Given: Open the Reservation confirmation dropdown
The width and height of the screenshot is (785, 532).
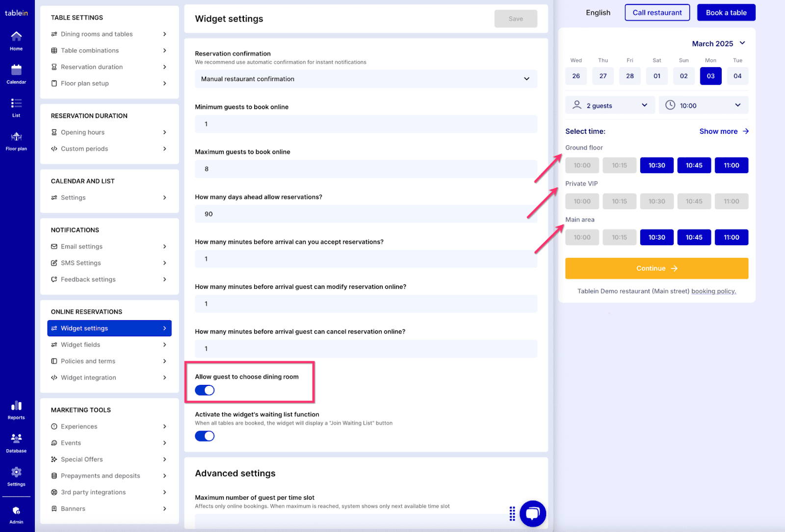Looking at the screenshot, I should (366, 78).
